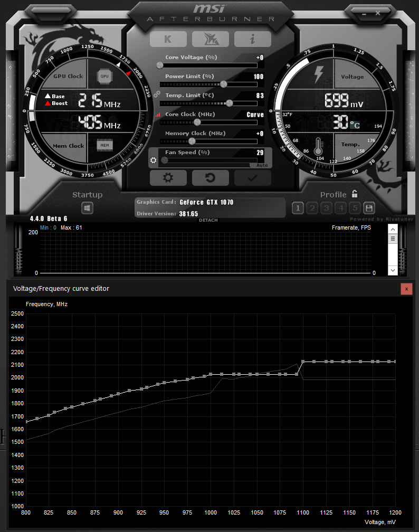Save profile with the floppy disk icon

coord(369,208)
